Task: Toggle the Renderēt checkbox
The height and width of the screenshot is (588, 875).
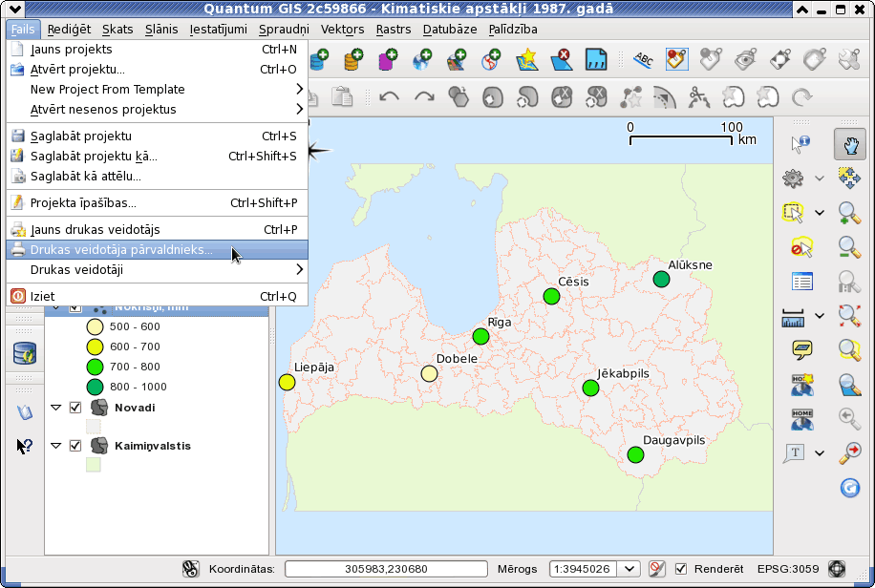Action: pos(681,569)
